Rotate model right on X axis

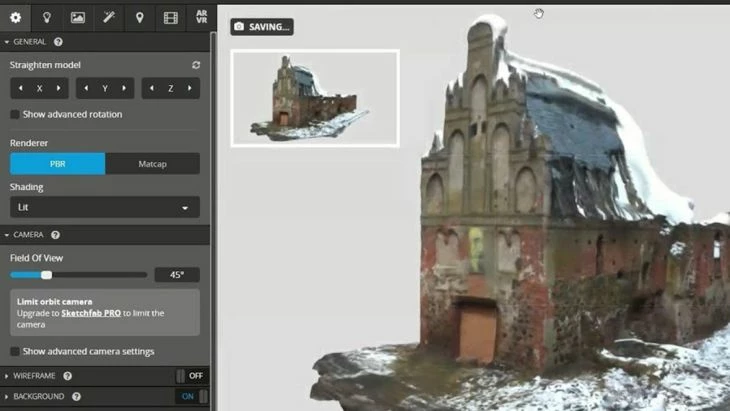[59, 88]
